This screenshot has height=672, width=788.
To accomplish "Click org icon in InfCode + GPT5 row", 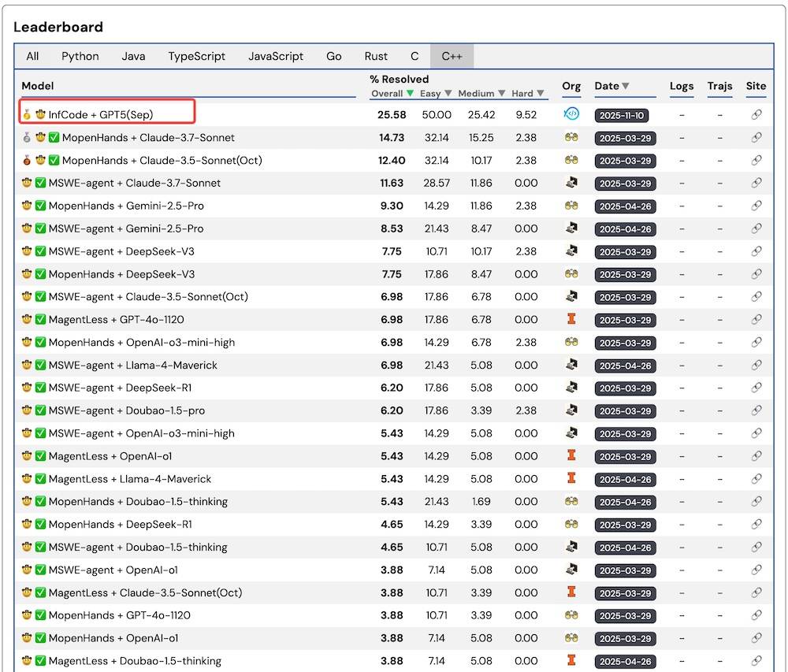I will click(x=571, y=114).
